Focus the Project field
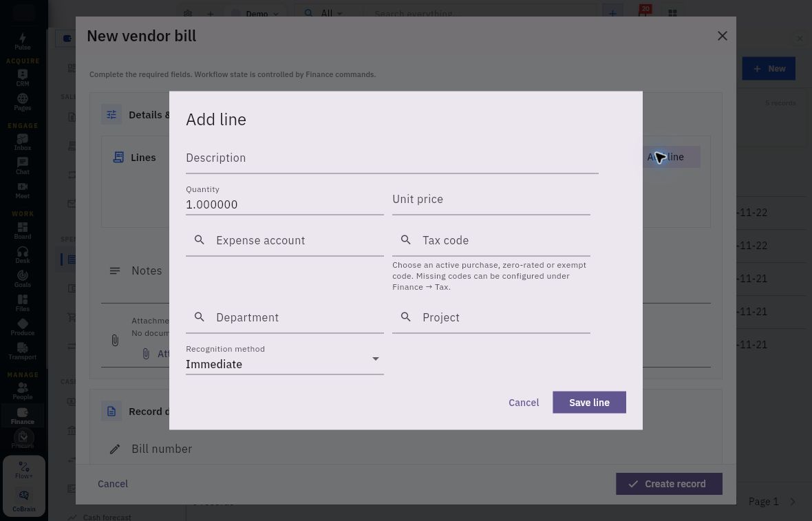 (x=491, y=317)
